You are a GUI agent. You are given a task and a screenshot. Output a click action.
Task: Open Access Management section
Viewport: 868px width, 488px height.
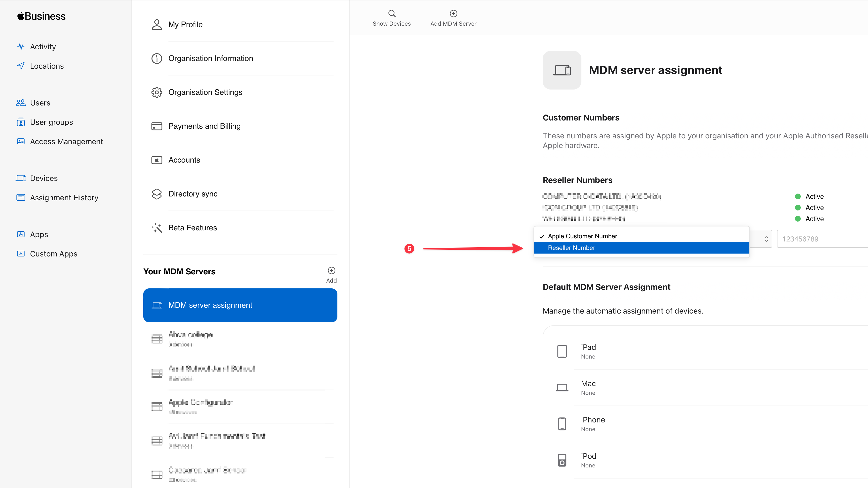click(x=66, y=142)
